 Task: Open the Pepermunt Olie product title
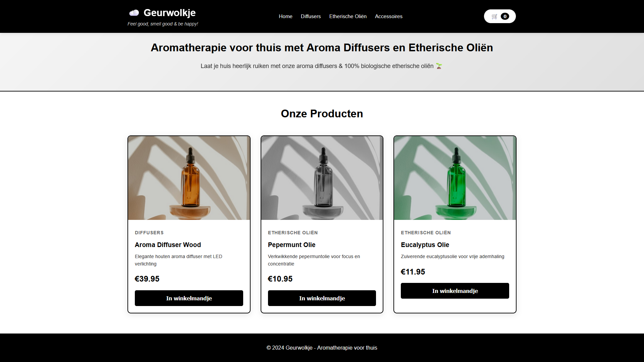coord(291,245)
